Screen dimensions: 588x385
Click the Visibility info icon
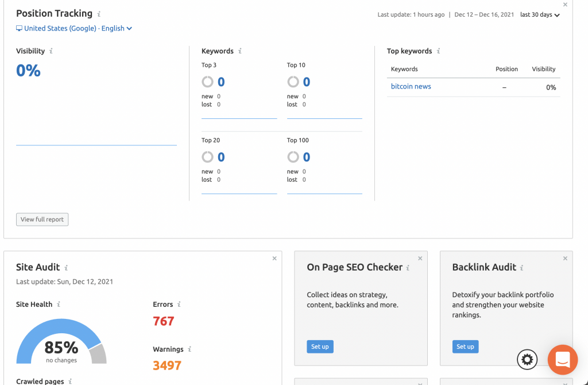[x=51, y=51]
